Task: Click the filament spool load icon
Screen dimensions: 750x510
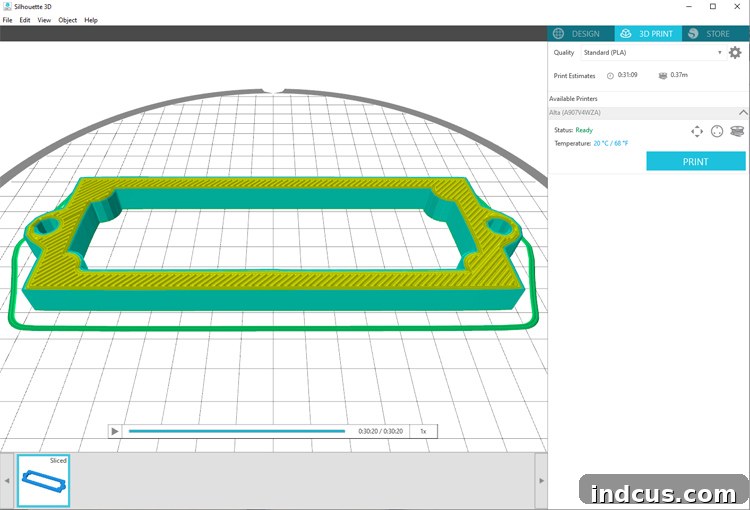Action: 737,131
